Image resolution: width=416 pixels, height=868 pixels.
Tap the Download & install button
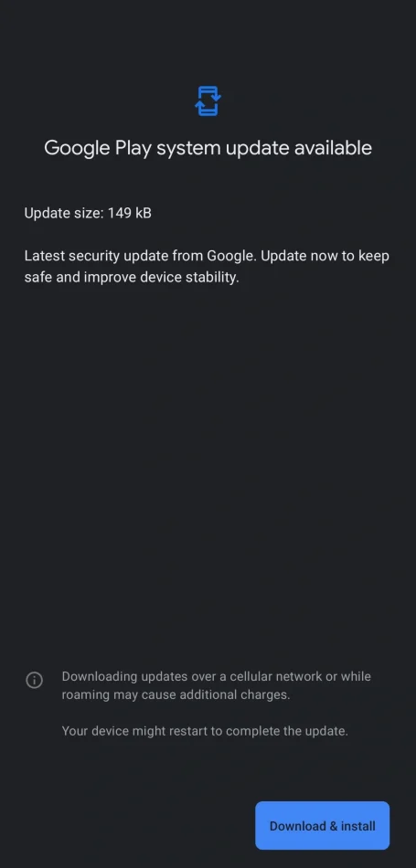pos(323,825)
